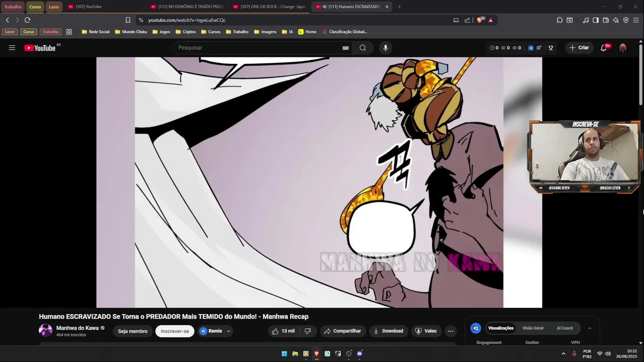The image size is (644, 362).
Task: Select the Visualizações vidIQ tab
Action: coord(501,328)
